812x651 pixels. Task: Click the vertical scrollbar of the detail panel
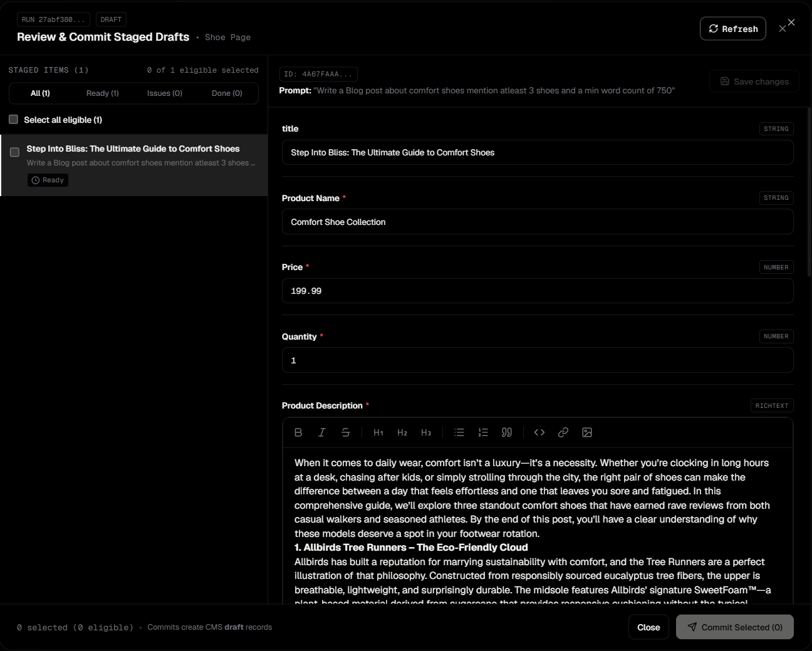click(x=809, y=191)
